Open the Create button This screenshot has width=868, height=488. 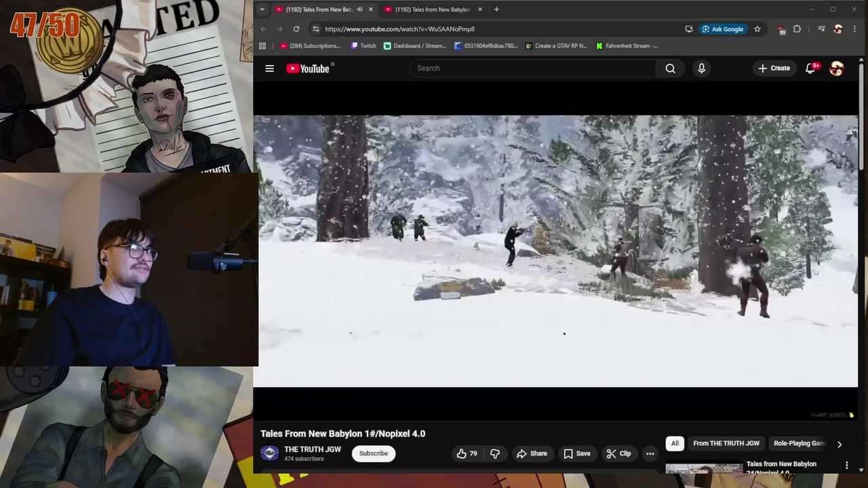point(774,68)
